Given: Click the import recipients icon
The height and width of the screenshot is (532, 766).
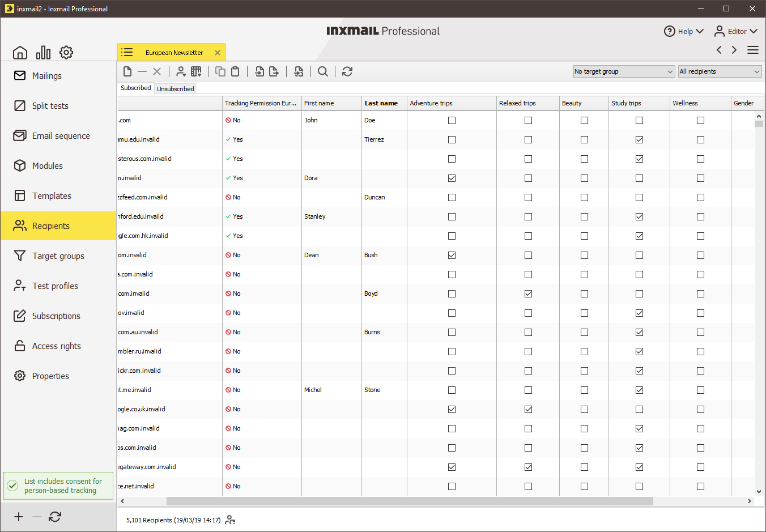Looking at the screenshot, I should [259, 71].
